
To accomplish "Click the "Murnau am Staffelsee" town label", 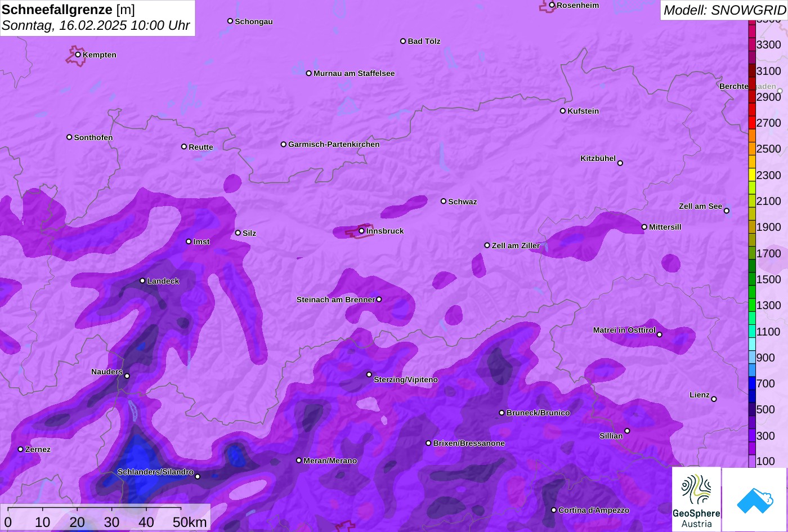I will pos(354,73).
